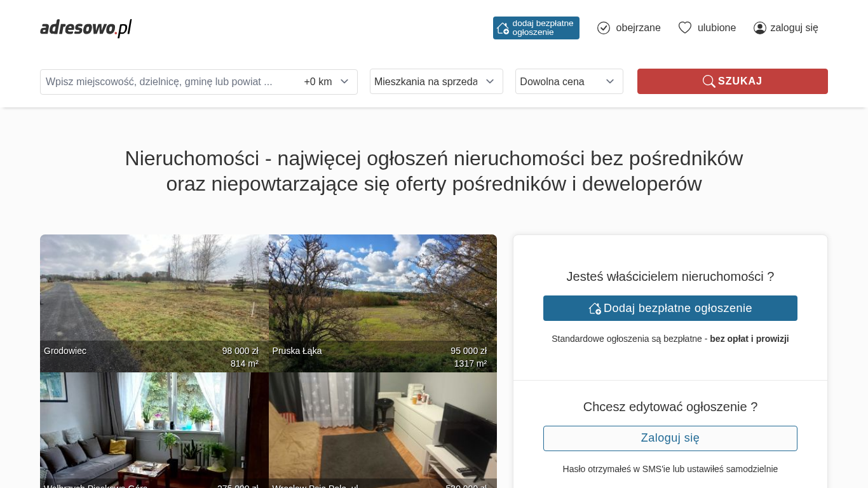Click the house icon in Dodaj bezpłatne ogłoszenie
The height and width of the screenshot is (488, 868).
(x=595, y=308)
